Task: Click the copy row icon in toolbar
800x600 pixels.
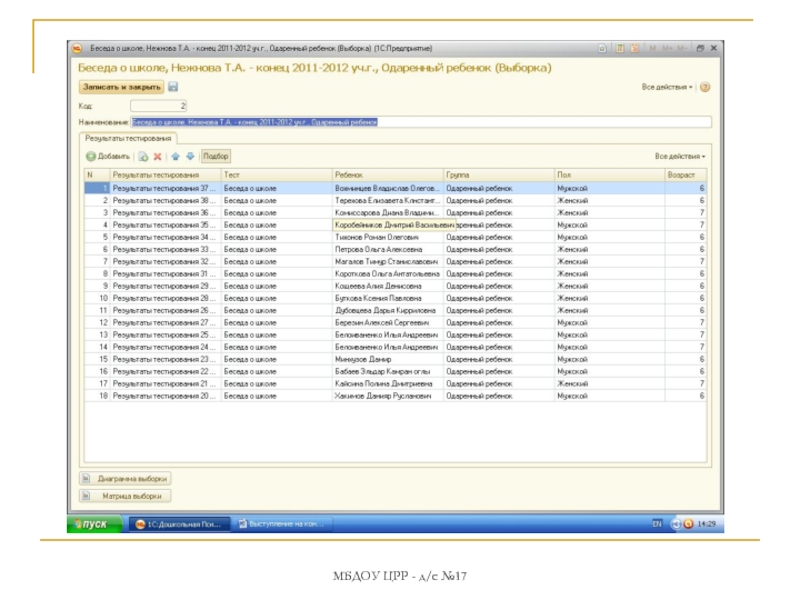Action: coord(143,157)
